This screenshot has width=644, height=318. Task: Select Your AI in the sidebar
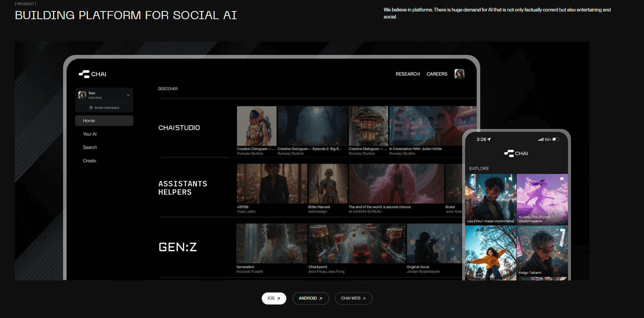click(90, 134)
